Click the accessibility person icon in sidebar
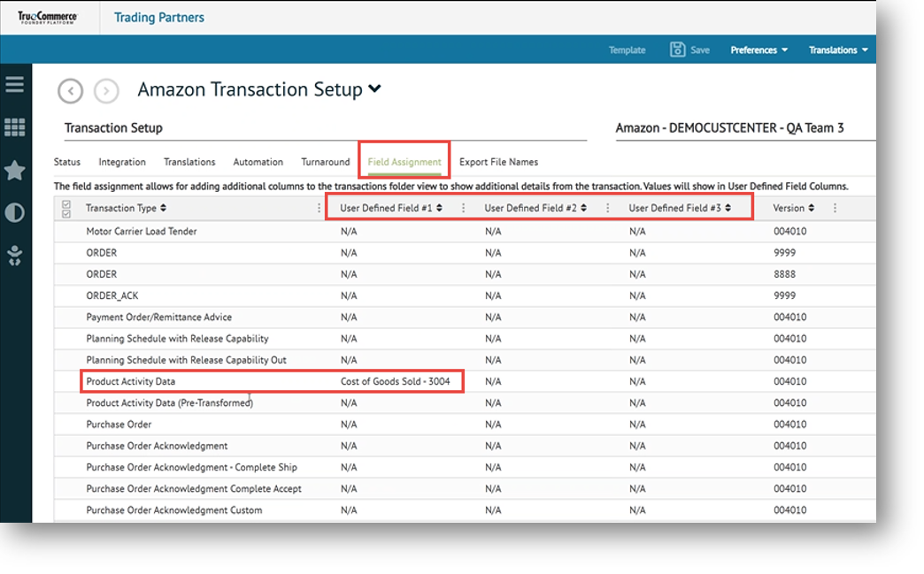The height and width of the screenshot is (574, 924). [15, 256]
